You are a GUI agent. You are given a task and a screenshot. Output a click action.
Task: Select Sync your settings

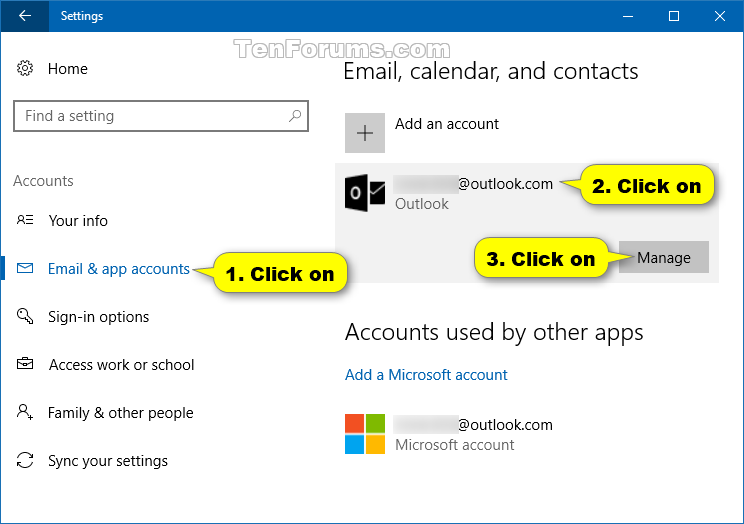coord(108,461)
